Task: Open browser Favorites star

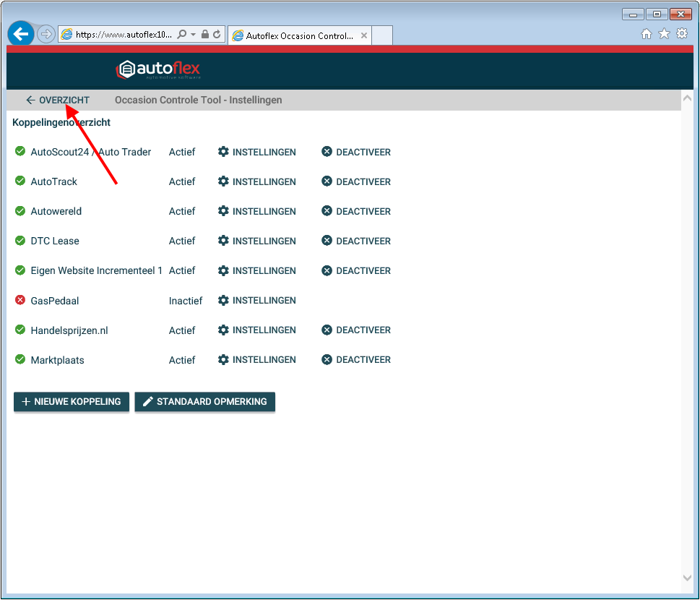Action: click(665, 33)
